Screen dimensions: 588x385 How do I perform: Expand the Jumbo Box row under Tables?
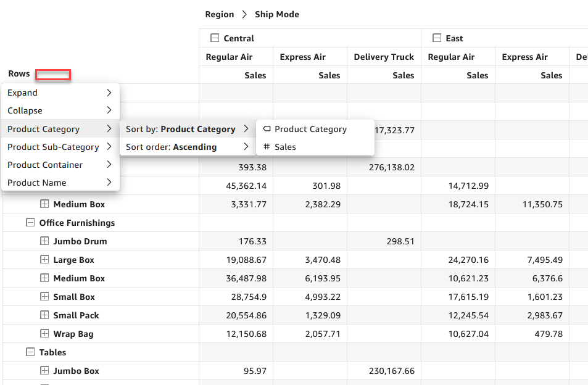[44, 371]
